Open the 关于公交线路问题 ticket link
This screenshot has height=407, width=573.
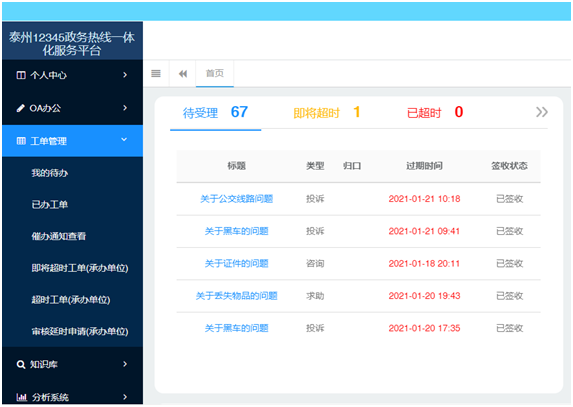point(236,199)
